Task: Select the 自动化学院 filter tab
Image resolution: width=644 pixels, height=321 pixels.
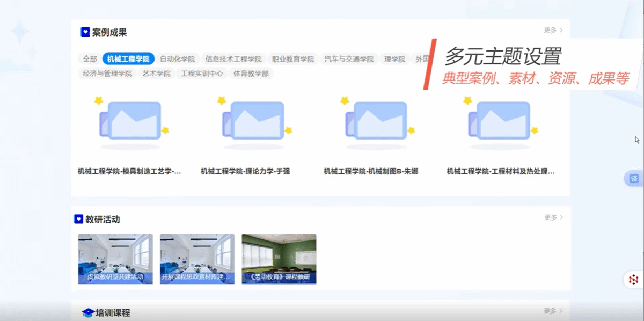Action: (178, 59)
